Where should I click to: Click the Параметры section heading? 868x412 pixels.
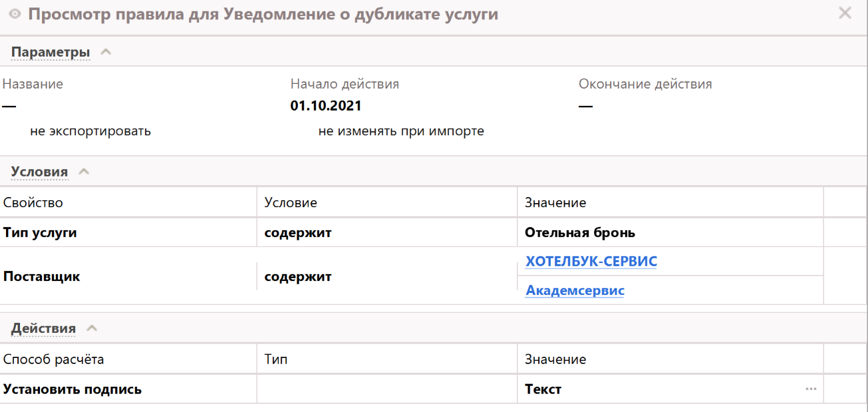click(50, 53)
